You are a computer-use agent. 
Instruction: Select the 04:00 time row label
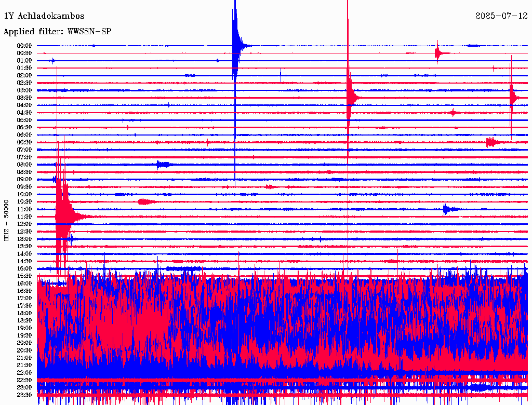pos(24,105)
